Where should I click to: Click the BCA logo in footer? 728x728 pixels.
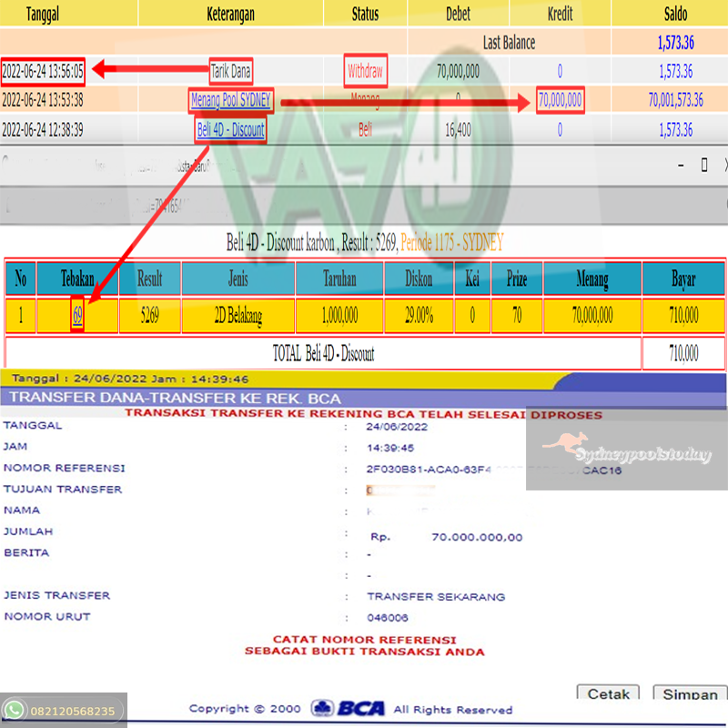[349, 709]
